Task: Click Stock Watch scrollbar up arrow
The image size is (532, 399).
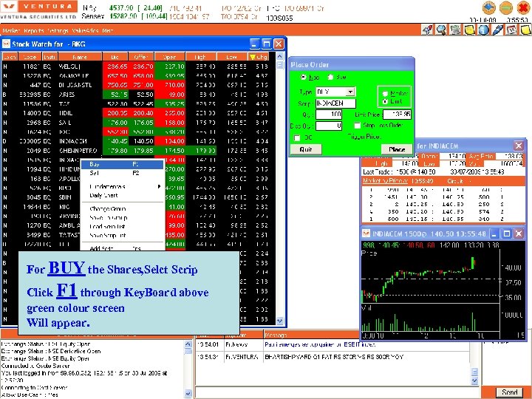Action: pos(279,56)
